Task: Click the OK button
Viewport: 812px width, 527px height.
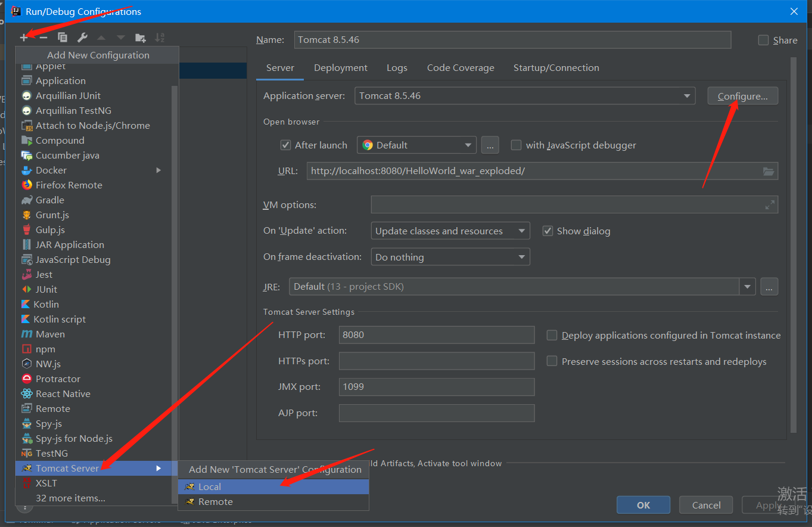Action: pyautogui.click(x=643, y=505)
